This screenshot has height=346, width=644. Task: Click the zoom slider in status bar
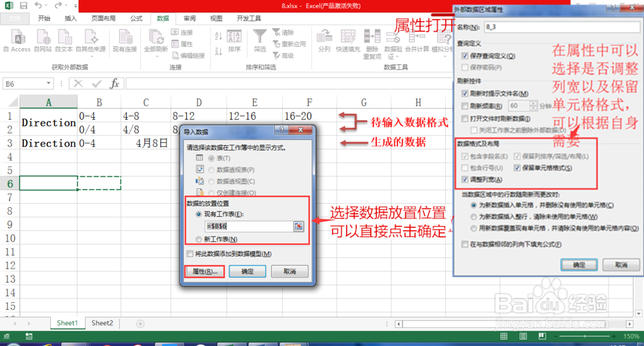(585, 336)
